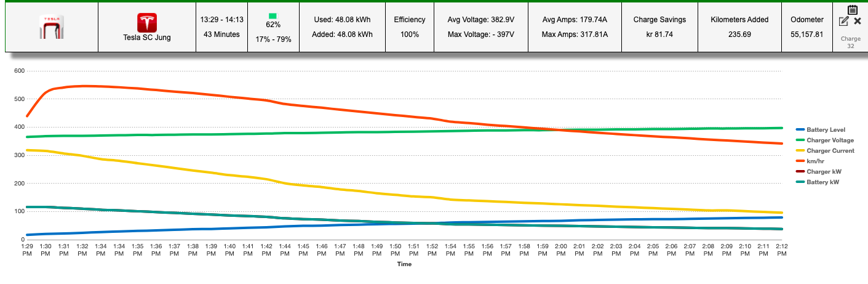Click the 13:29 - 14:13 time cell

pos(221,26)
